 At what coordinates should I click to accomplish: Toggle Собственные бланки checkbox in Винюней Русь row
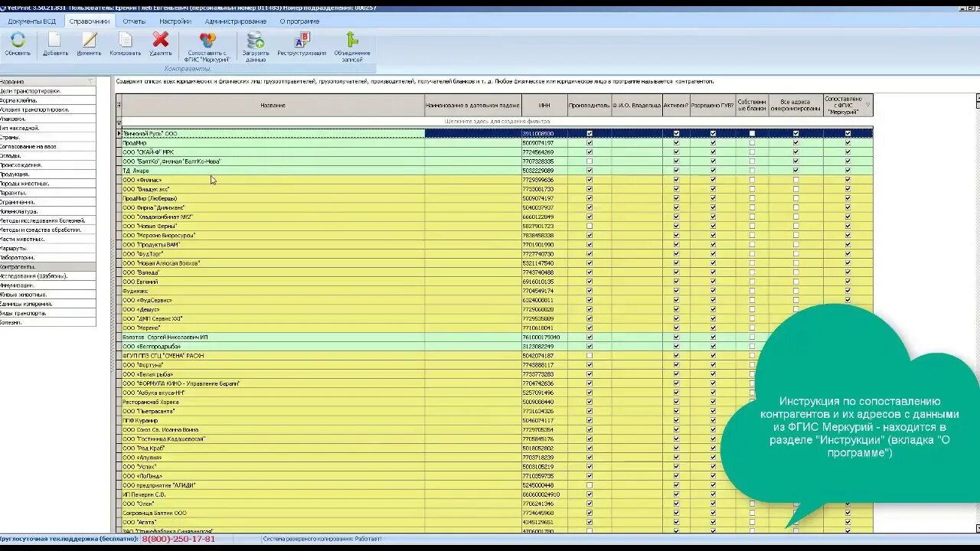tap(752, 134)
